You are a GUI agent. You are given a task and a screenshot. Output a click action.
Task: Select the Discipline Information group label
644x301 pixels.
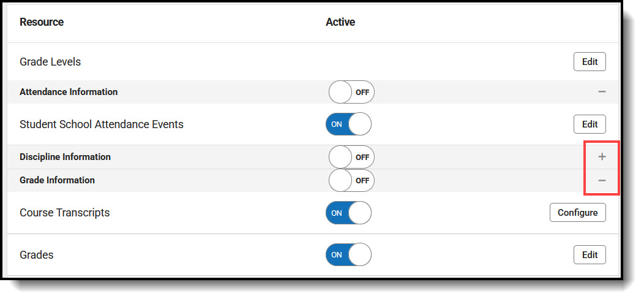(65, 157)
